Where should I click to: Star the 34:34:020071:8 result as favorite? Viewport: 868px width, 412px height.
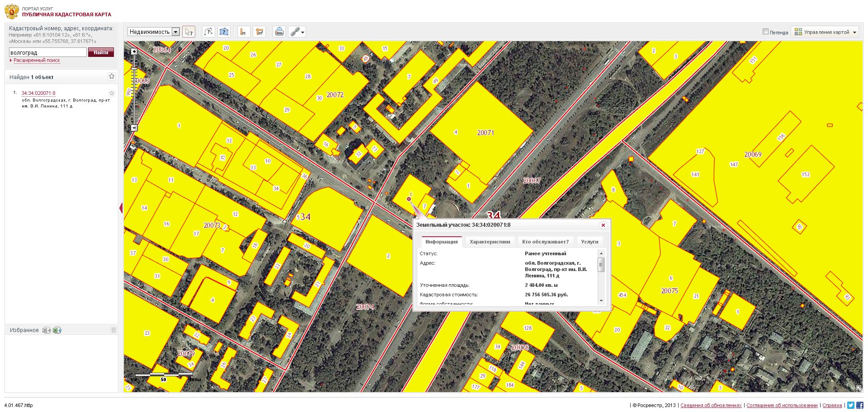(112, 94)
